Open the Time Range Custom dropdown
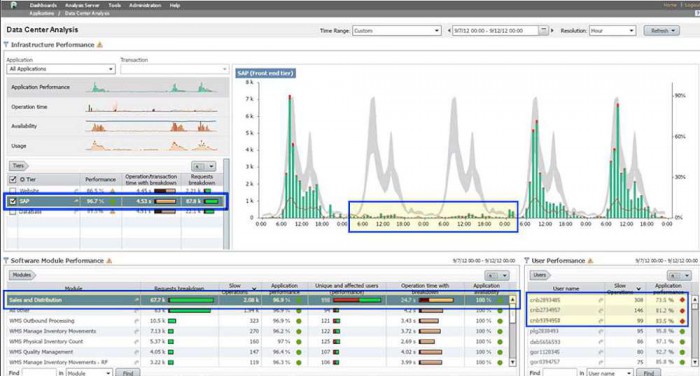 point(397,30)
